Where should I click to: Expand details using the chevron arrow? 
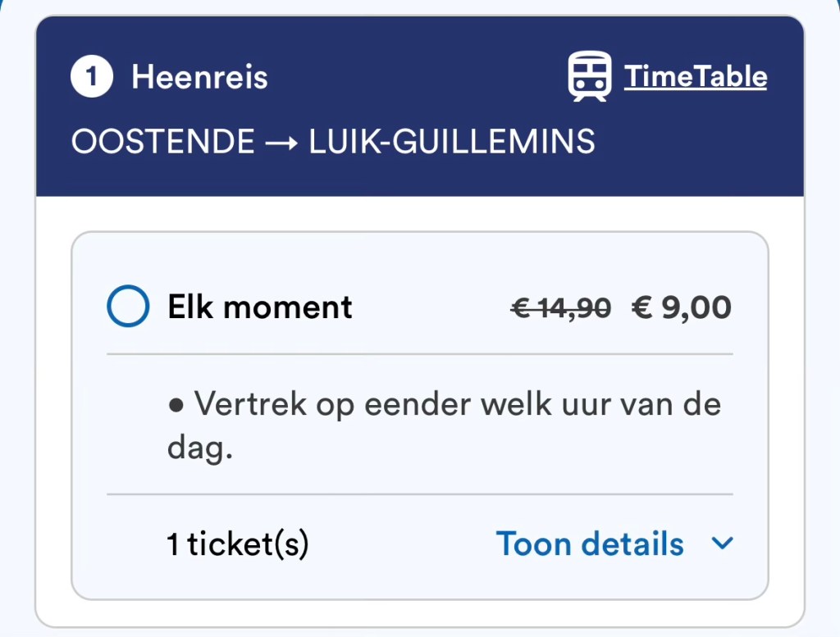click(722, 544)
